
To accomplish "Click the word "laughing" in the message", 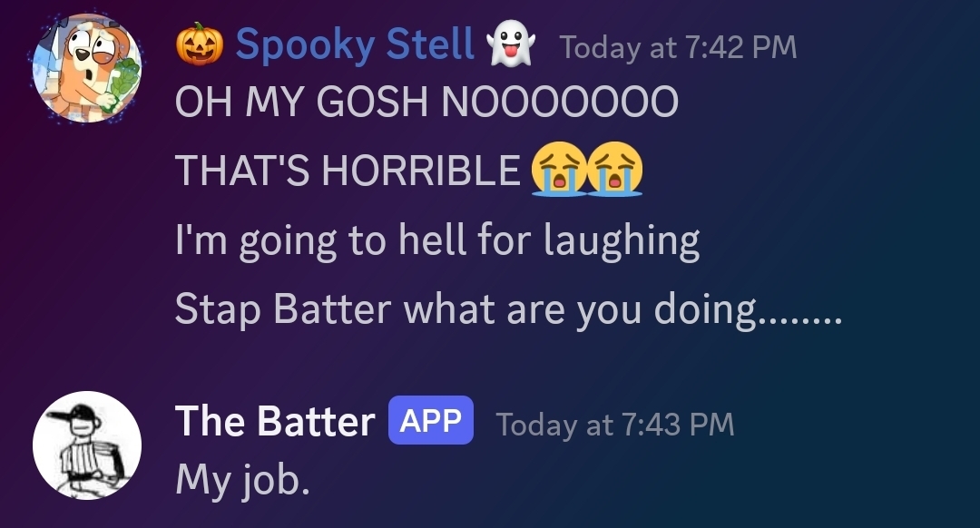I will point(622,240).
